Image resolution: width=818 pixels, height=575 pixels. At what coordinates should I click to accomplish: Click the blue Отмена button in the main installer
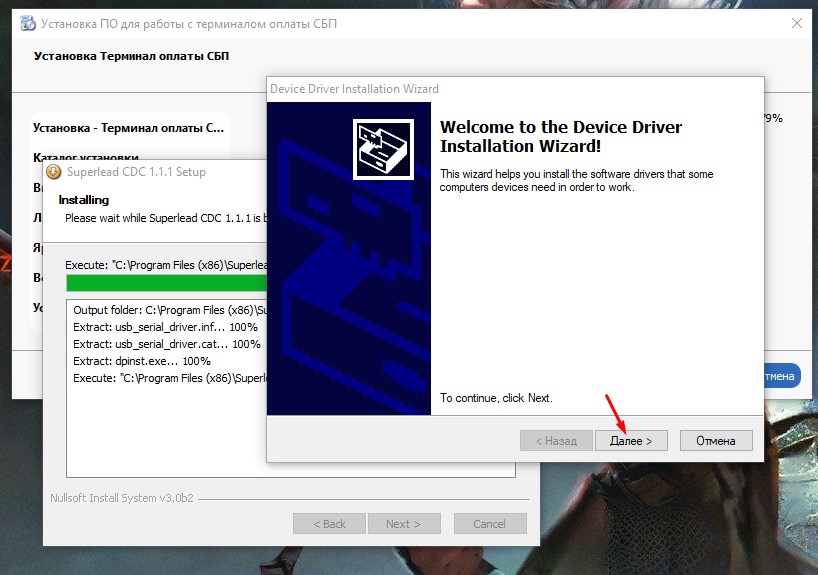[x=780, y=376]
